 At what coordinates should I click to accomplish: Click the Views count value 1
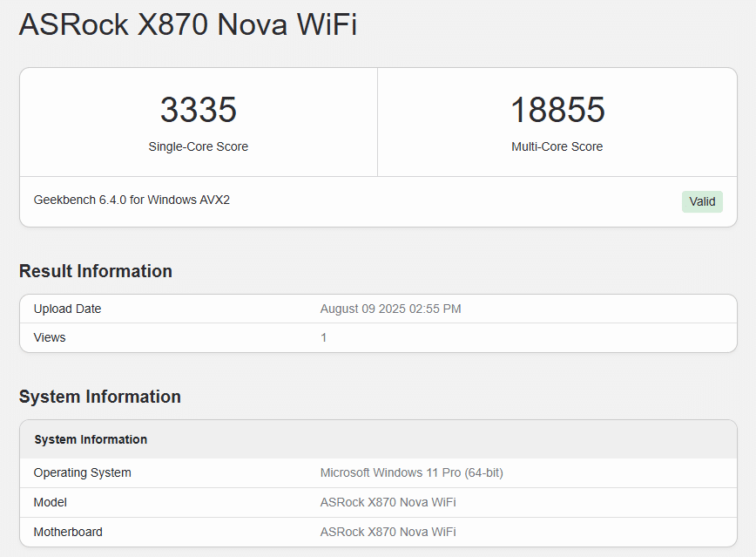[323, 337]
